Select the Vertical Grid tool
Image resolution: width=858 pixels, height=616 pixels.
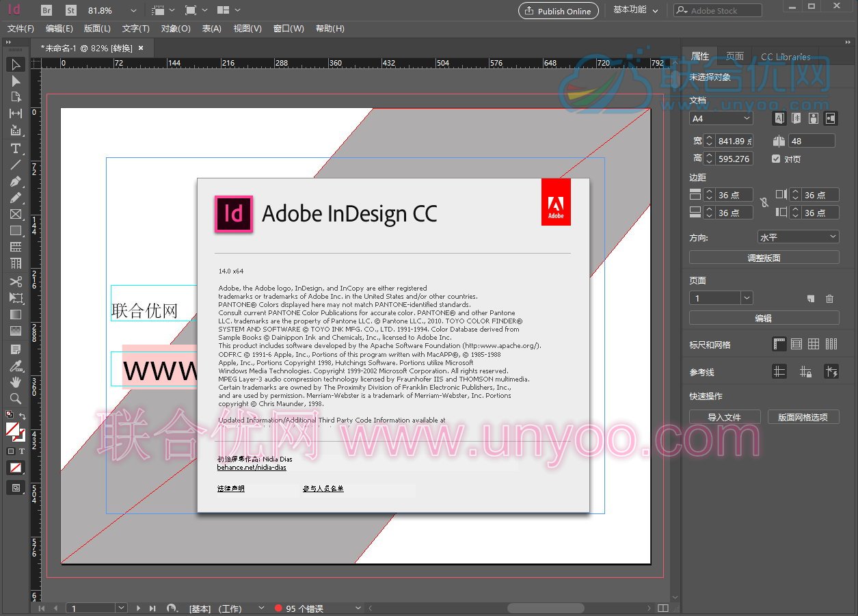[16, 263]
